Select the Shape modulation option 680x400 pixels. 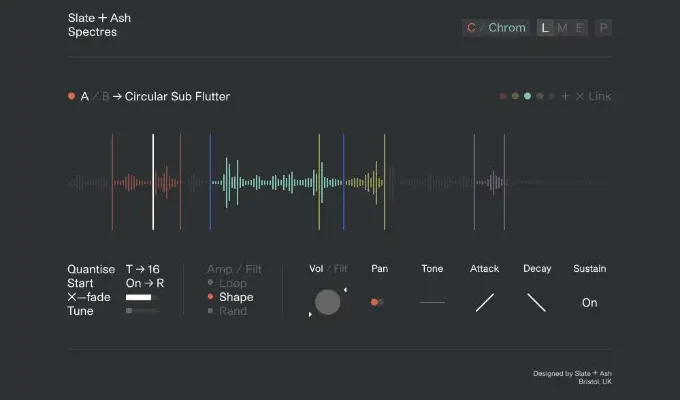coord(236,297)
